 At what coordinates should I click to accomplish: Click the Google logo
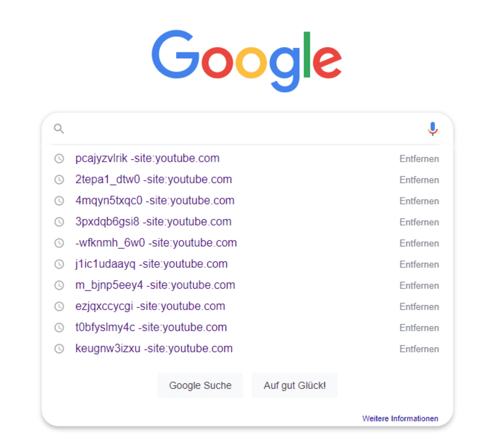coord(249,59)
